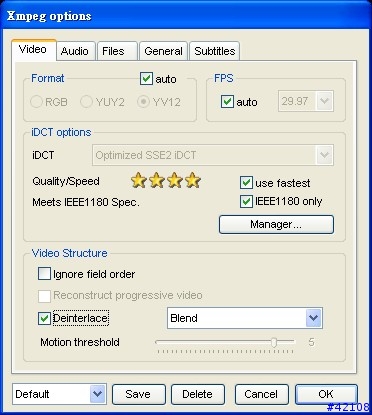The image size is (372, 415).
Task: Click the Video tab
Action: pos(33,50)
